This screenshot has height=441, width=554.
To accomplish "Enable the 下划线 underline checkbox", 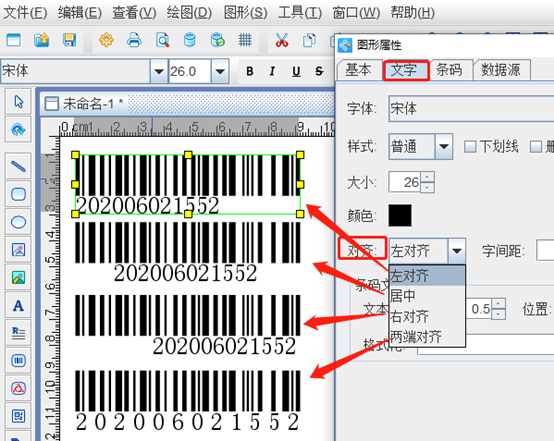I will click(x=470, y=146).
